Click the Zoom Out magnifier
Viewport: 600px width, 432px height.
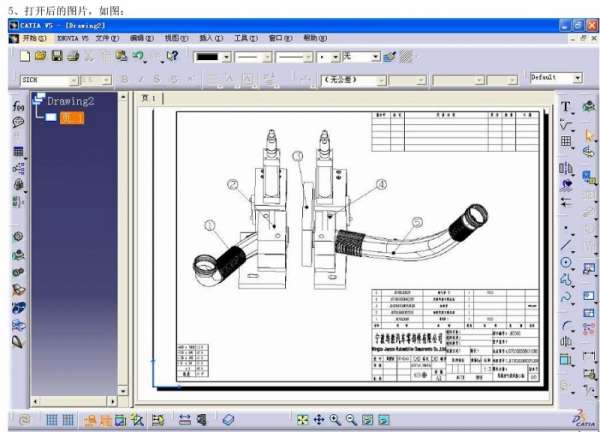351,420
